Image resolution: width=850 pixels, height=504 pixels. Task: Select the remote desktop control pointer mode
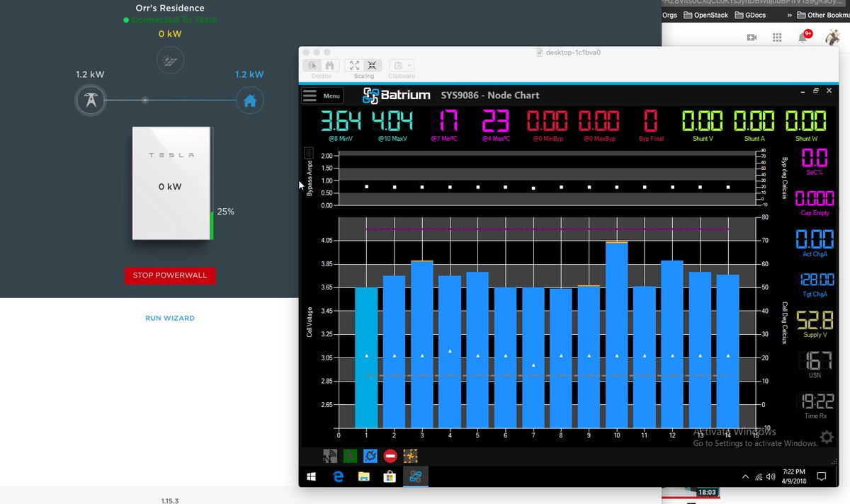(x=313, y=65)
